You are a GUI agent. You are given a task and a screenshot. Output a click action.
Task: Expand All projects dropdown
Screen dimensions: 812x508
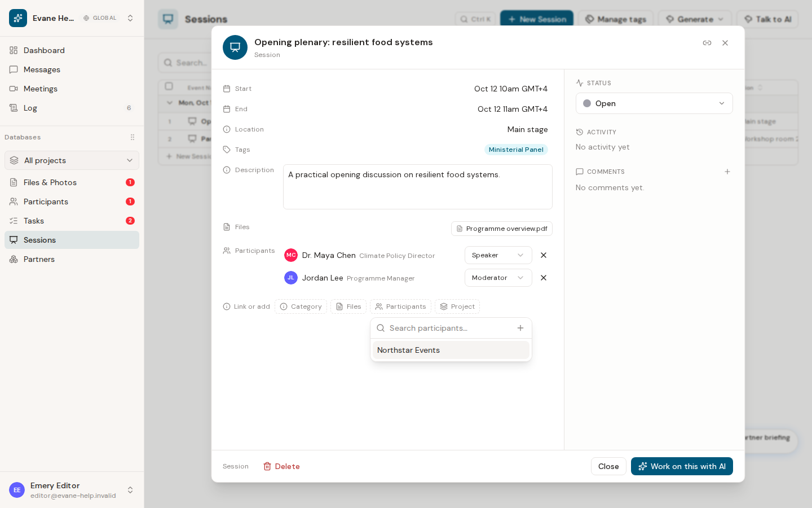point(72,160)
